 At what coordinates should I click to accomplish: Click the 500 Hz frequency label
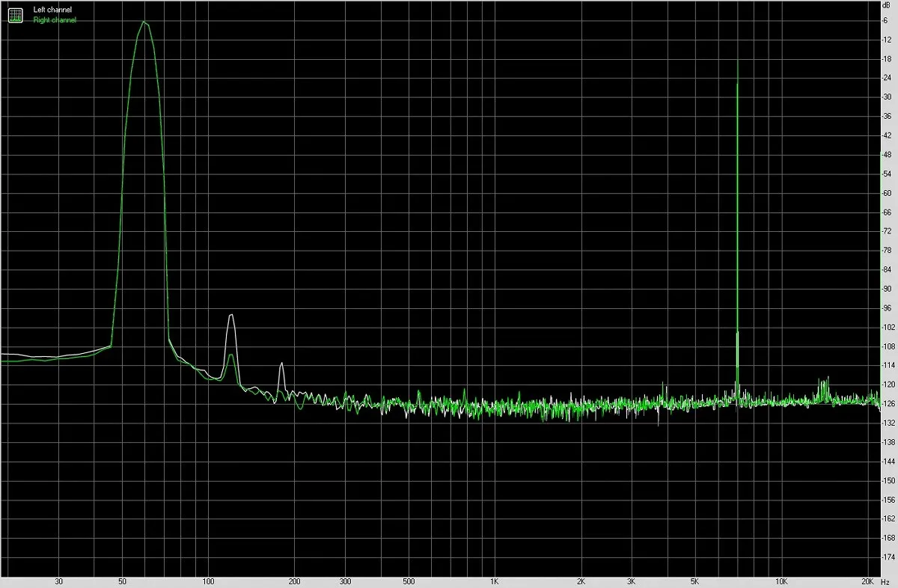409,581
